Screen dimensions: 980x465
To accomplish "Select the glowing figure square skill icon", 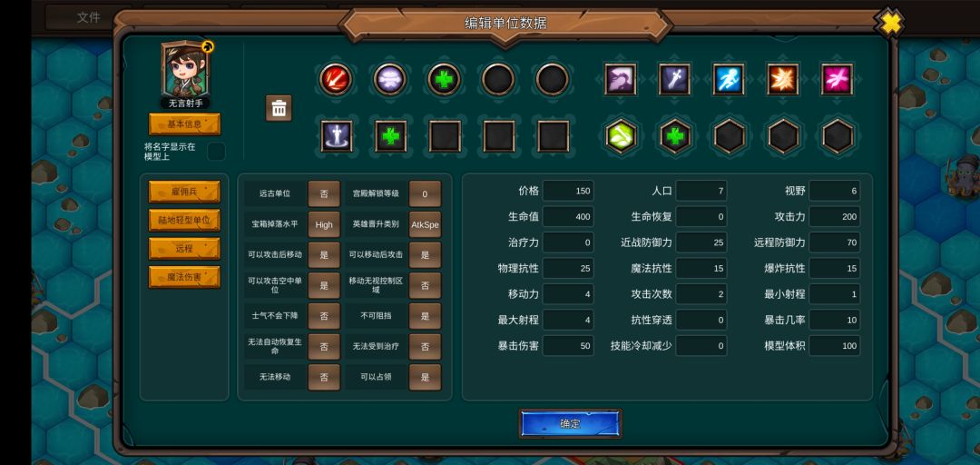I will pyautogui.click(x=337, y=136).
